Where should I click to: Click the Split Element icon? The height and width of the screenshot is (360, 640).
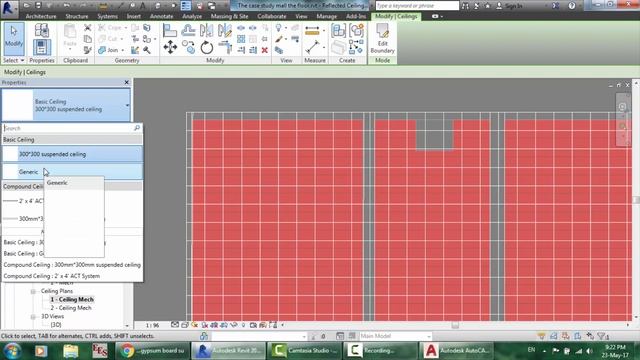tap(241, 28)
